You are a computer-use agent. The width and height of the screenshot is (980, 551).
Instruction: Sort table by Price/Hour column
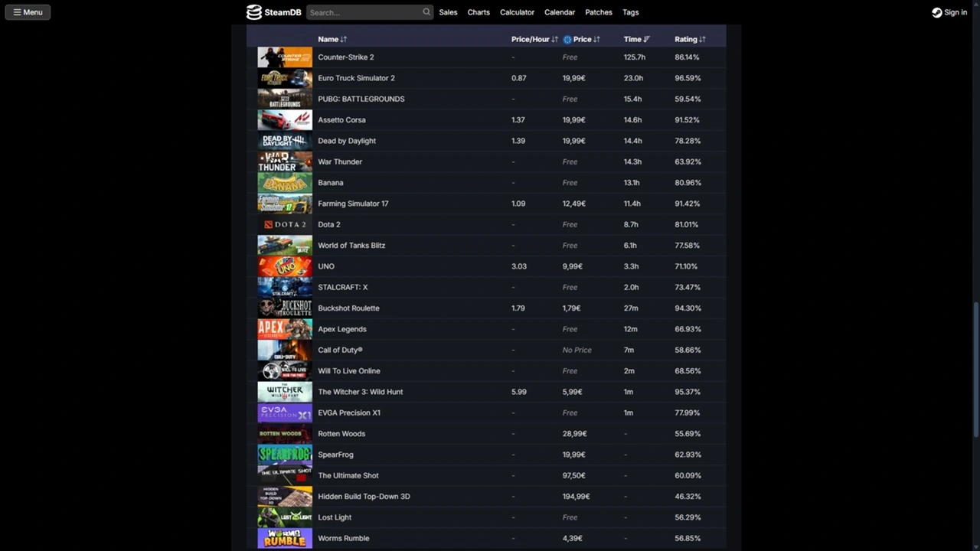tap(534, 39)
